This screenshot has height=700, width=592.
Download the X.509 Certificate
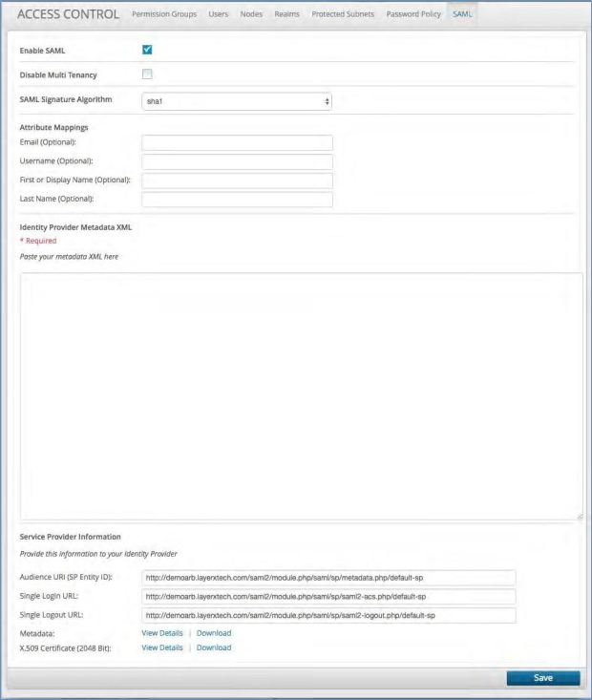click(x=214, y=647)
